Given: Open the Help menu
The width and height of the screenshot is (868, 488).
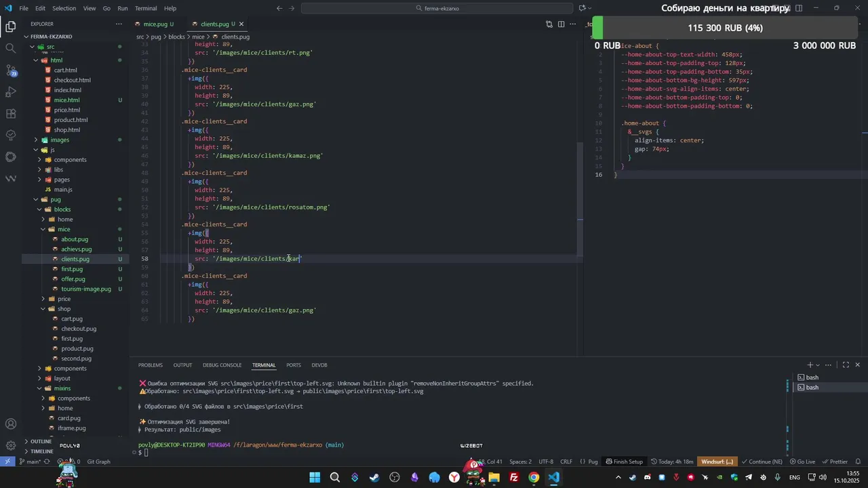Looking at the screenshot, I should [170, 8].
